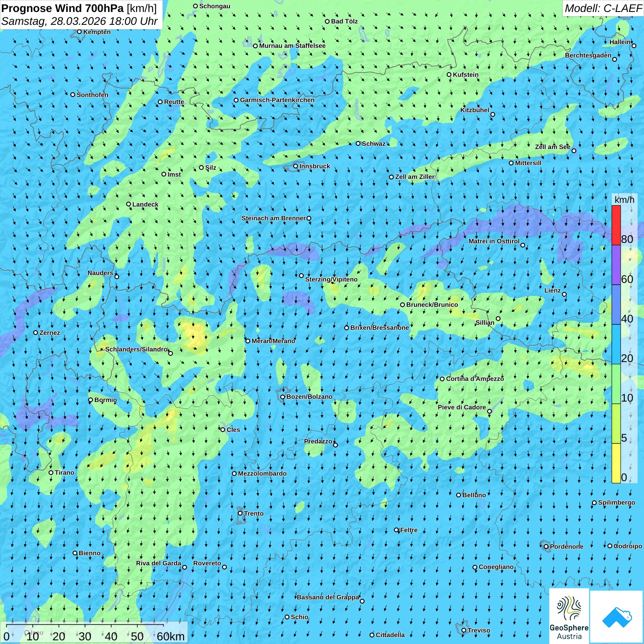Screen dimensions: 644x644
Task: Click the GeoSphere Austria logo
Action: [x=569, y=616]
